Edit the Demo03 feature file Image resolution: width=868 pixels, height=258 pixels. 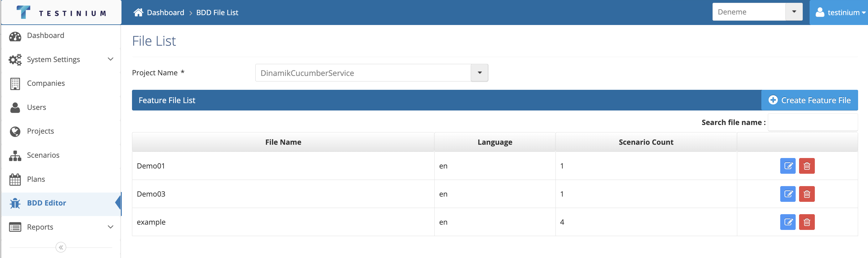pyautogui.click(x=787, y=194)
